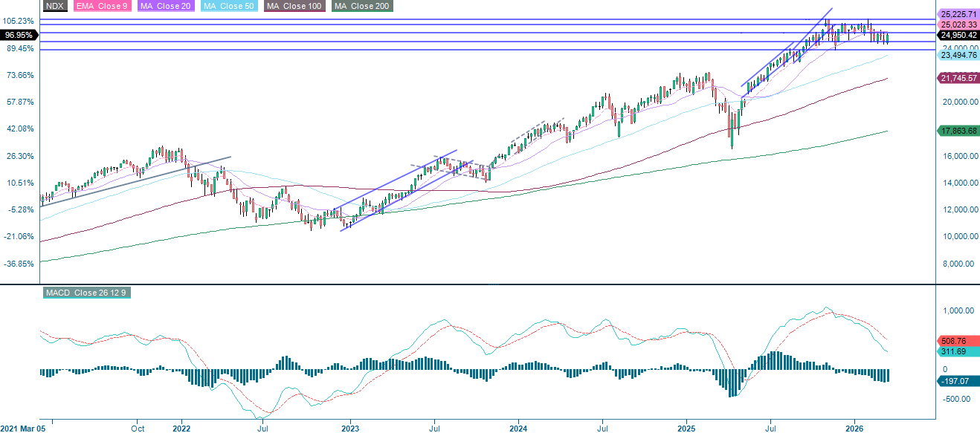Click the green 17,863.68 price badge
The image size is (980, 433).
pyautogui.click(x=958, y=131)
